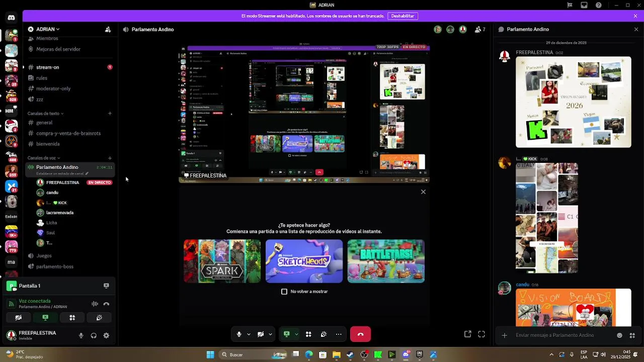Pop out the call into separate window
This screenshot has height=362, width=644.
(467, 334)
